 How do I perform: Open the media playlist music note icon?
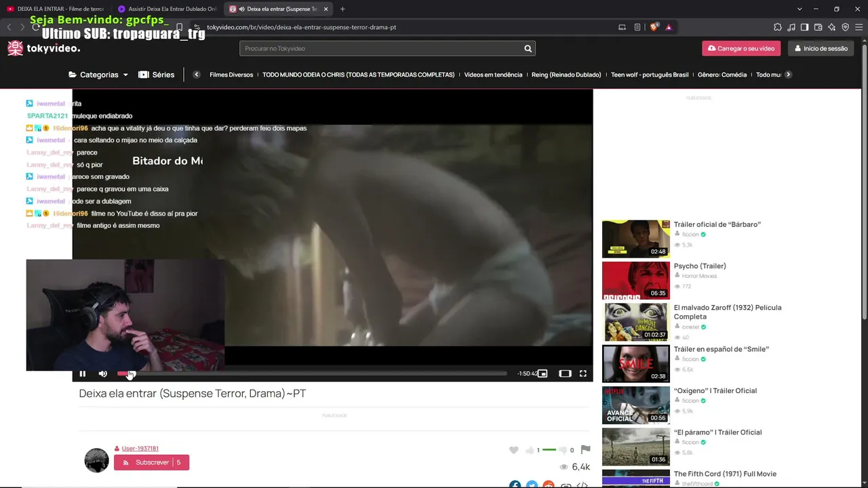coord(791,27)
